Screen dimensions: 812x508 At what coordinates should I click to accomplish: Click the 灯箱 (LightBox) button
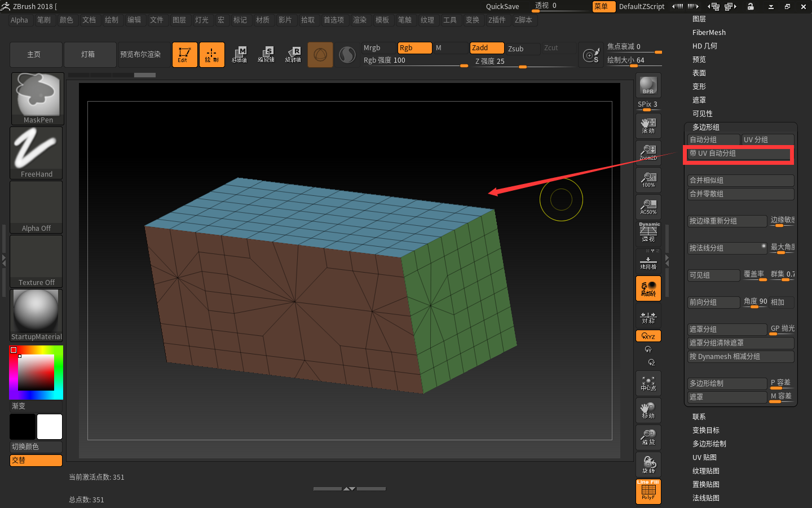90,55
